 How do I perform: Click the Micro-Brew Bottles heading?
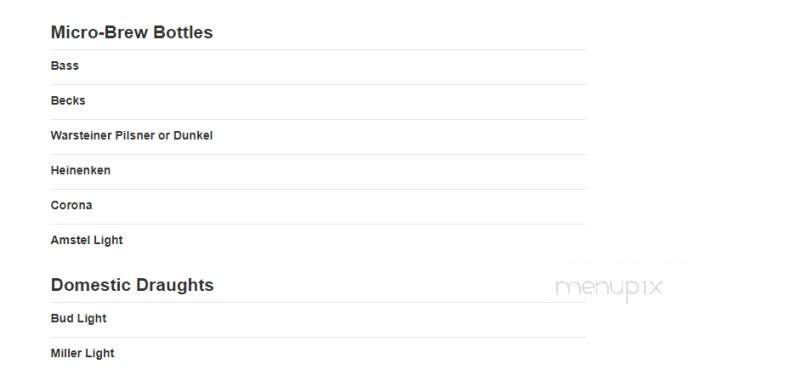pyautogui.click(x=132, y=32)
